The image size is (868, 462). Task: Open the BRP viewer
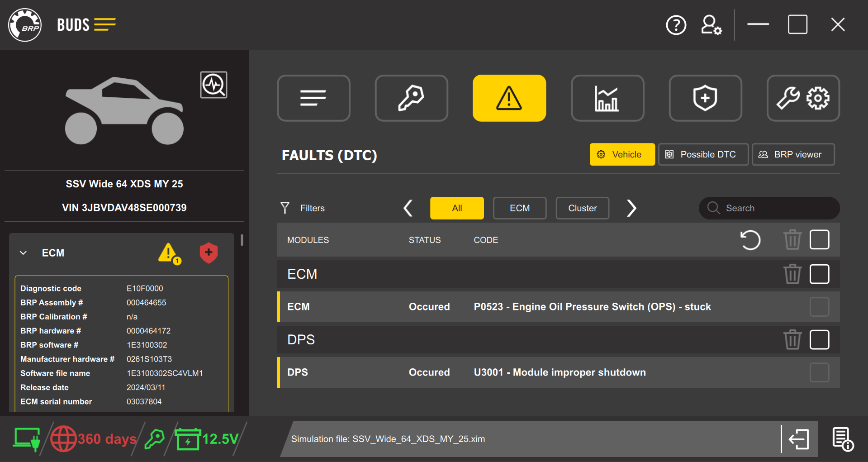[793, 154]
